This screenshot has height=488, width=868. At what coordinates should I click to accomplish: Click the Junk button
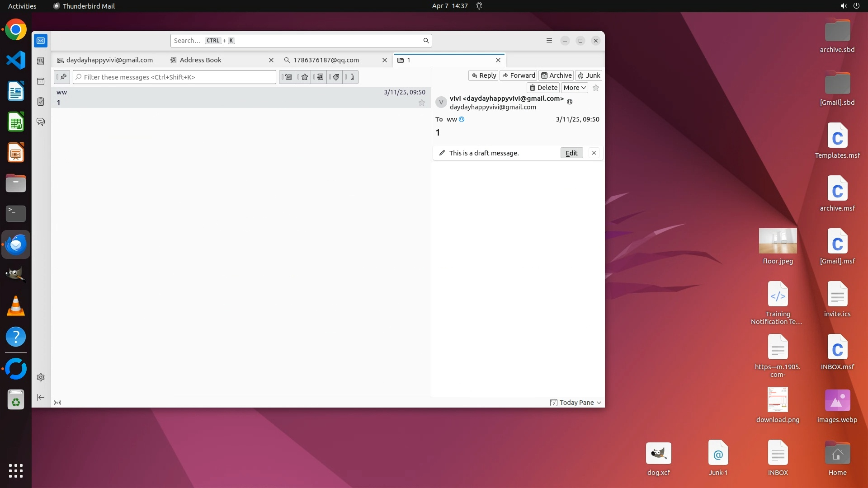click(x=589, y=75)
